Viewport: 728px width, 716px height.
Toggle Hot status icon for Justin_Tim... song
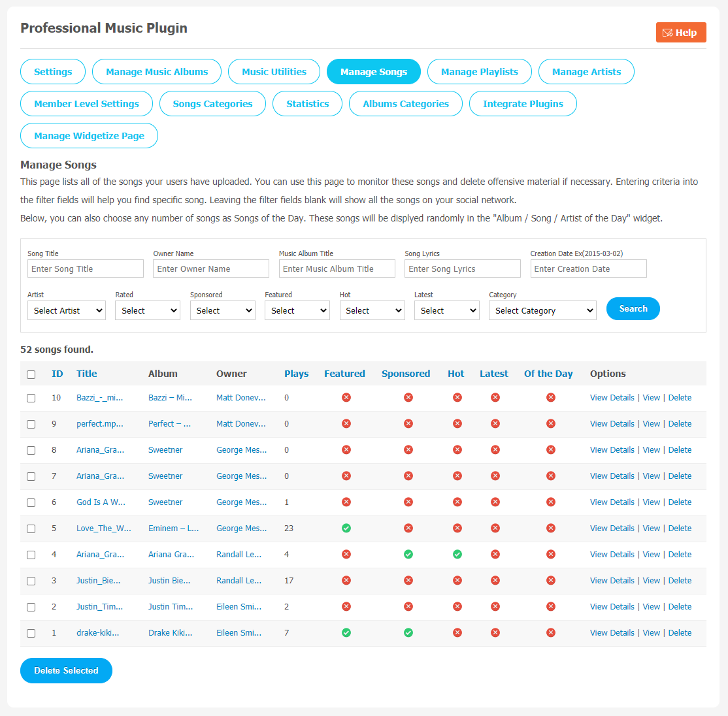(x=457, y=606)
